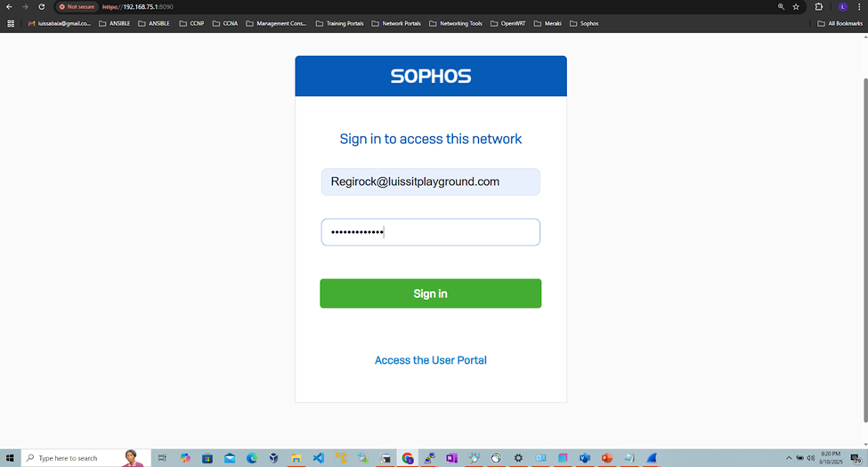Show hidden system tray icons
868x467 pixels.
click(789, 457)
